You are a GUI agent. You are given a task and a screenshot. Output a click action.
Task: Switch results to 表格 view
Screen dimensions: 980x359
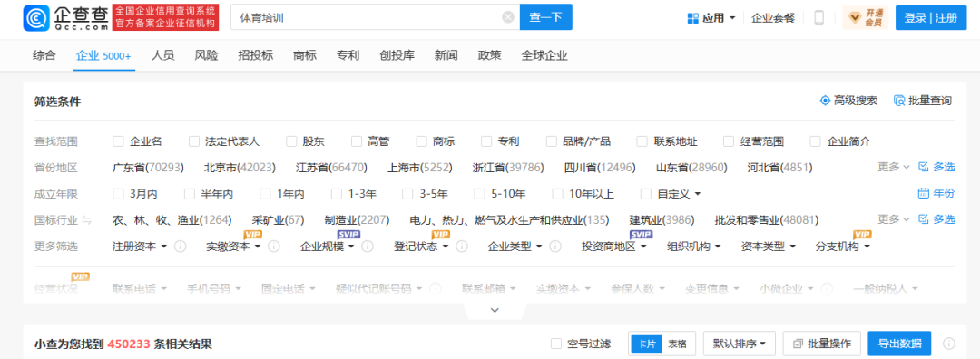677,344
